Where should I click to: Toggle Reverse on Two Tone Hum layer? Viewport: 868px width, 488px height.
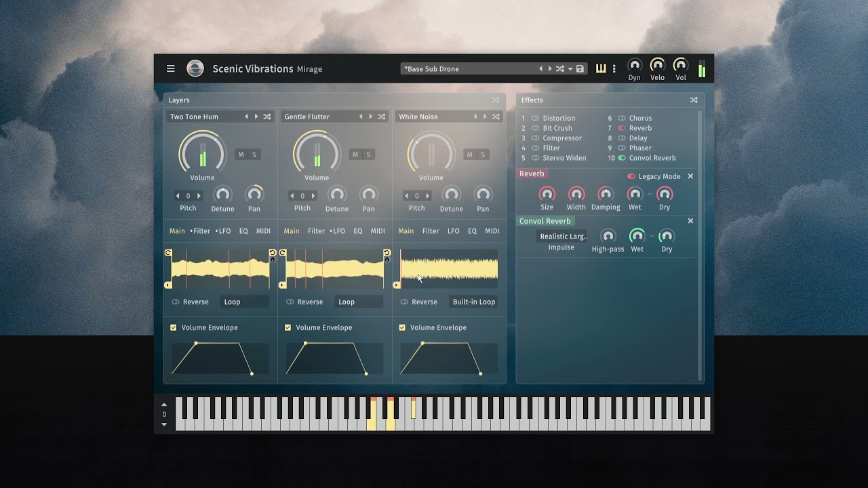(176, 302)
